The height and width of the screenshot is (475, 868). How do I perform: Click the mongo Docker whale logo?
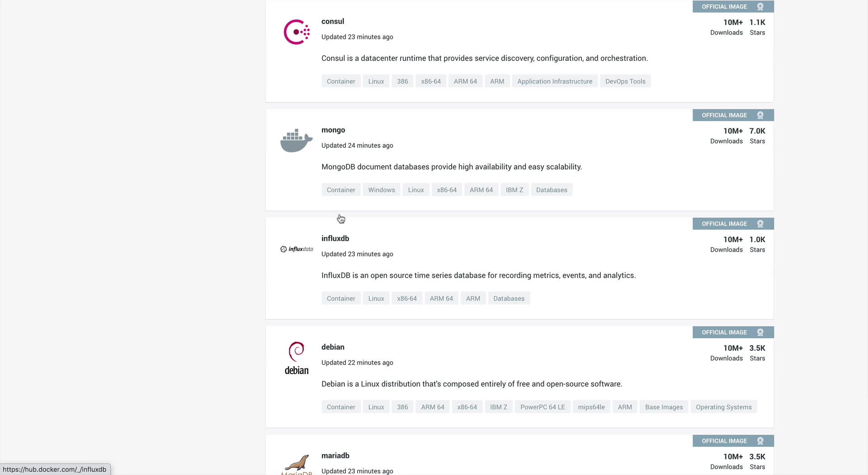tap(297, 141)
